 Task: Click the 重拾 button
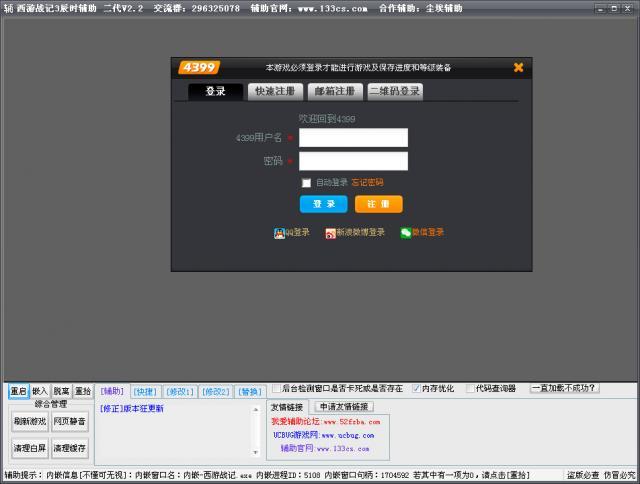click(x=83, y=391)
